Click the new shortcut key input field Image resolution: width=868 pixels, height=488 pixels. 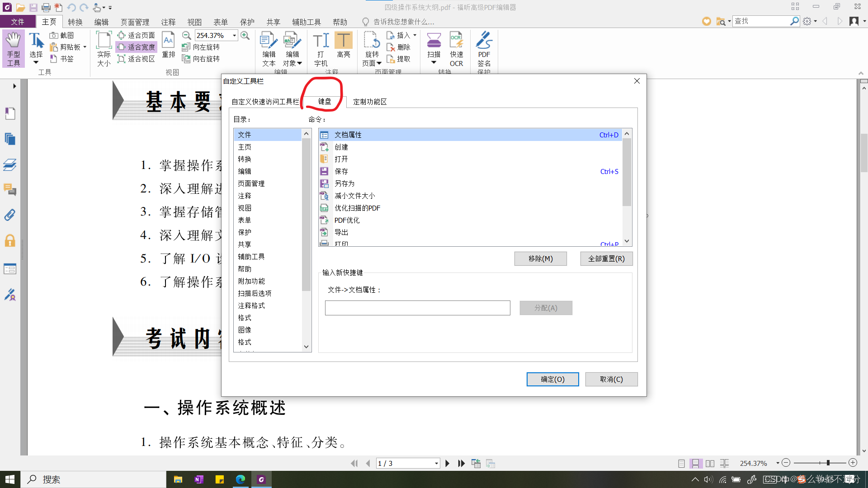click(417, 308)
